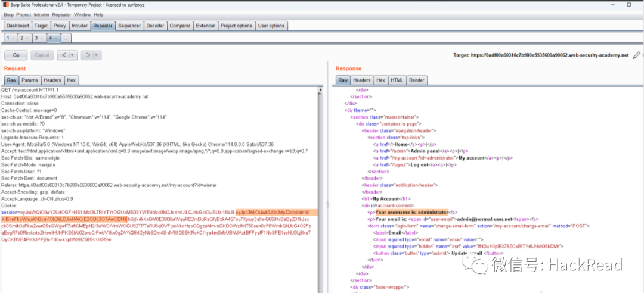This screenshot has width=644, height=293.
Task: Click the edit target pencil icon
Action: [636, 55]
